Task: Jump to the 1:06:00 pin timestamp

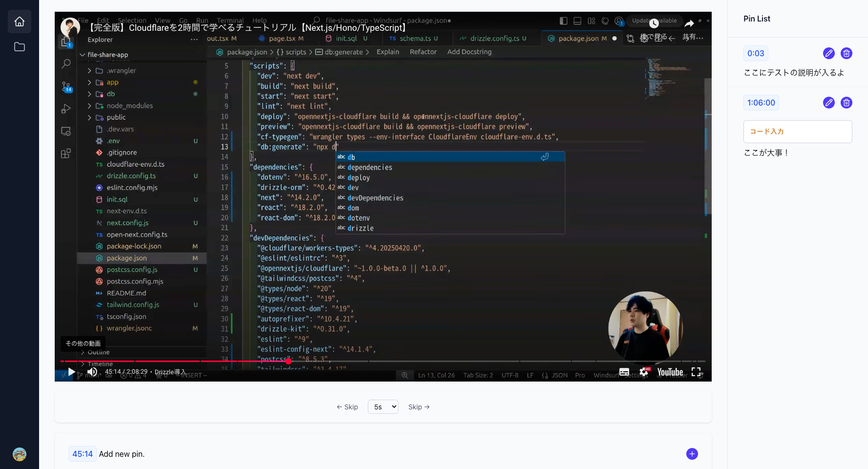Action: pyautogui.click(x=761, y=103)
